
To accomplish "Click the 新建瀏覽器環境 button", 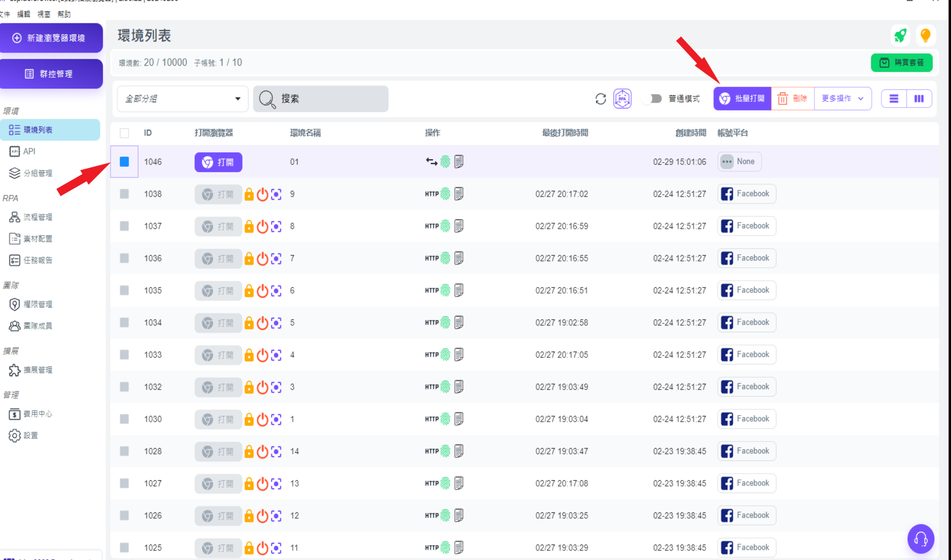I will tap(51, 38).
